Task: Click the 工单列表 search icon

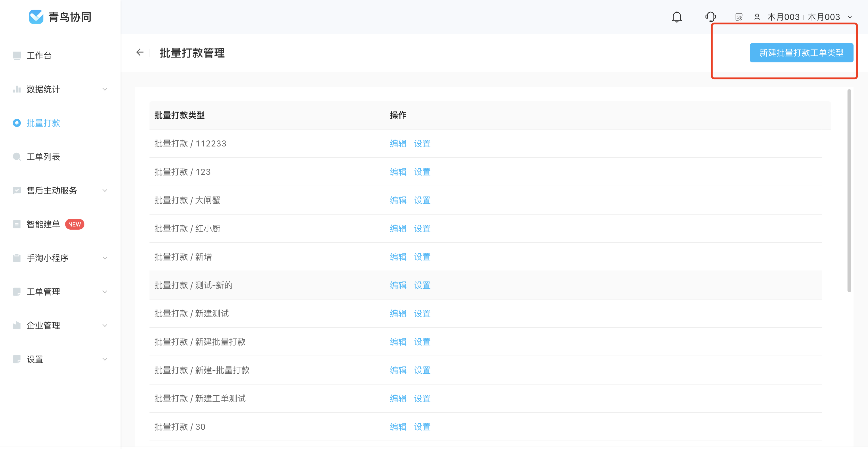Action: 17,157
